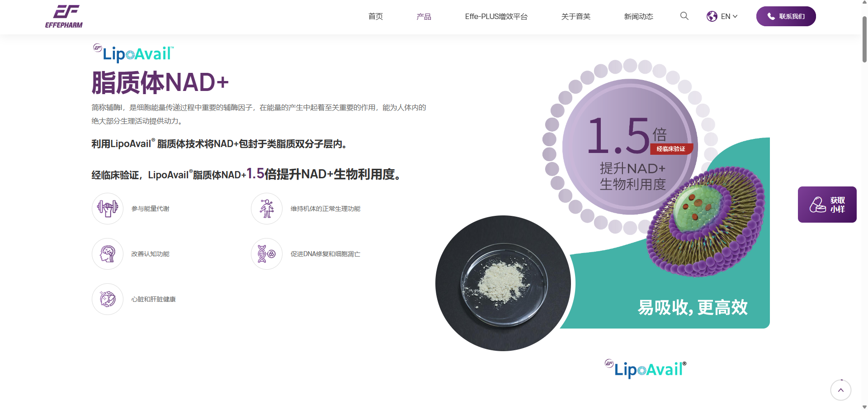Click the globe language icon

[x=712, y=16]
